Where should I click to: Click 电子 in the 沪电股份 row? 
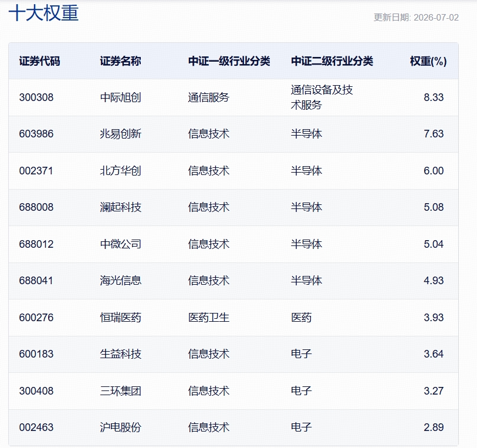click(x=301, y=427)
